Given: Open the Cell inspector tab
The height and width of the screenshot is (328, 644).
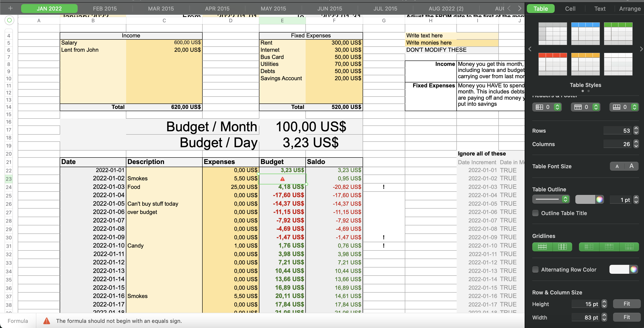Looking at the screenshot, I should coord(570,9).
